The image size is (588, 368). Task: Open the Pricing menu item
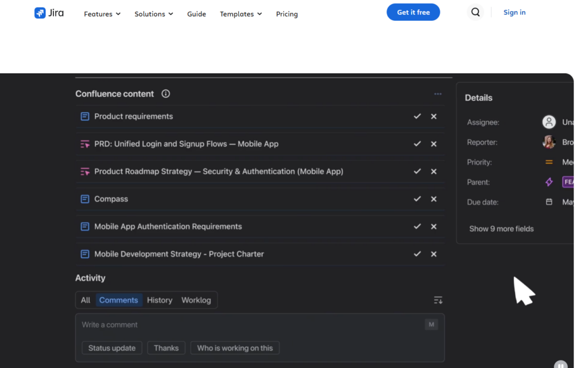[287, 14]
